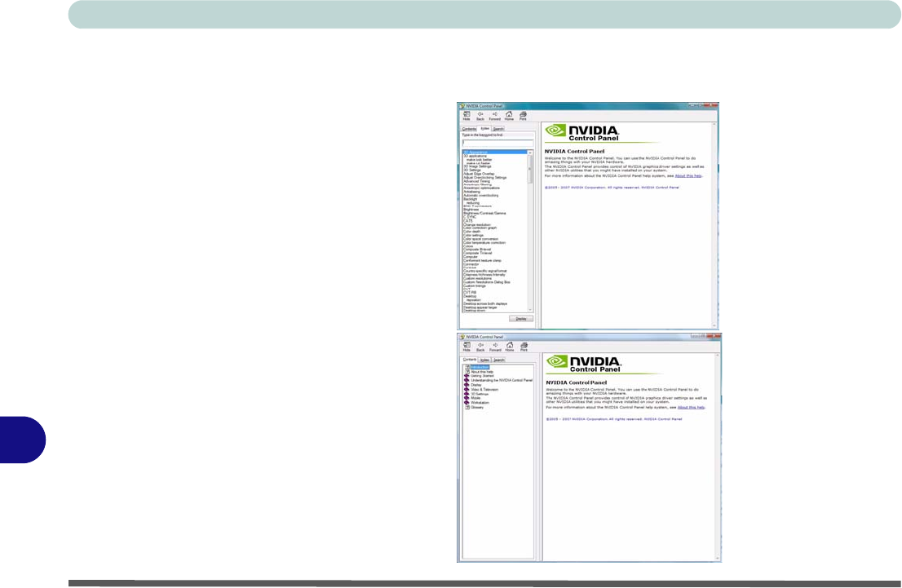Viewport: 902px width, 588px height.
Task: Select Index tab in upper help window
Action: pyautogui.click(x=485, y=128)
